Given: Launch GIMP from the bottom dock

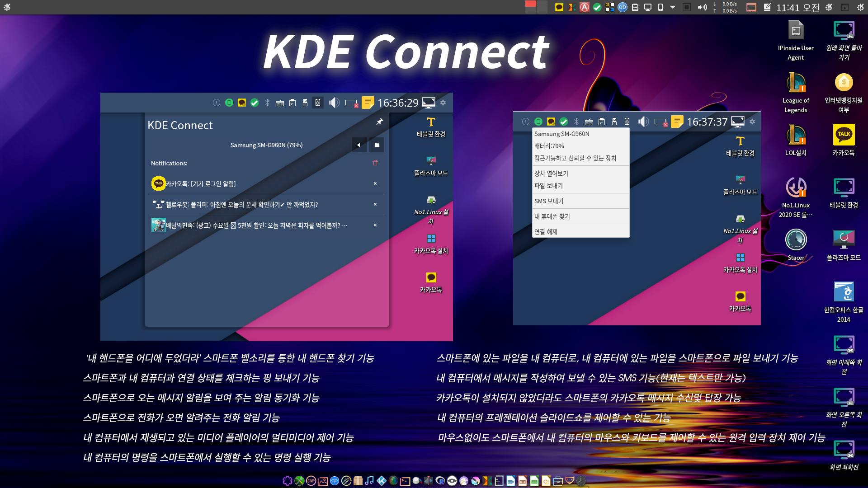Looking at the screenshot, I should coord(311,481).
